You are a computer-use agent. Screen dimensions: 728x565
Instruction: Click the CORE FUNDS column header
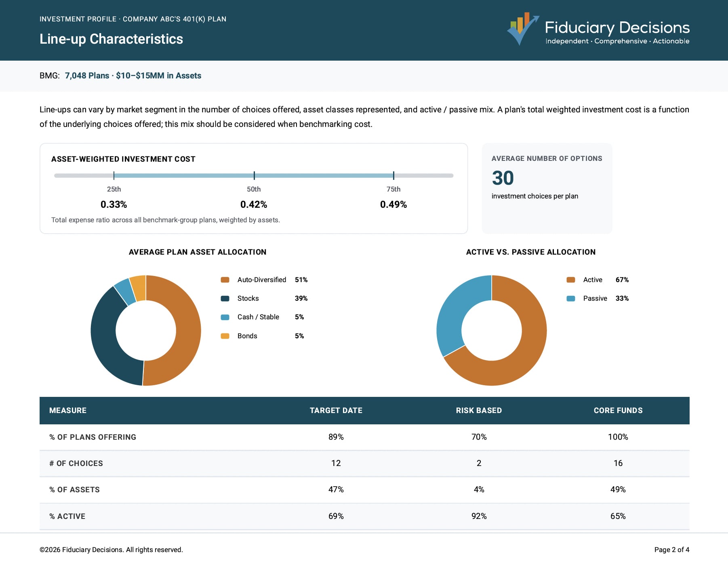(618, 411)
